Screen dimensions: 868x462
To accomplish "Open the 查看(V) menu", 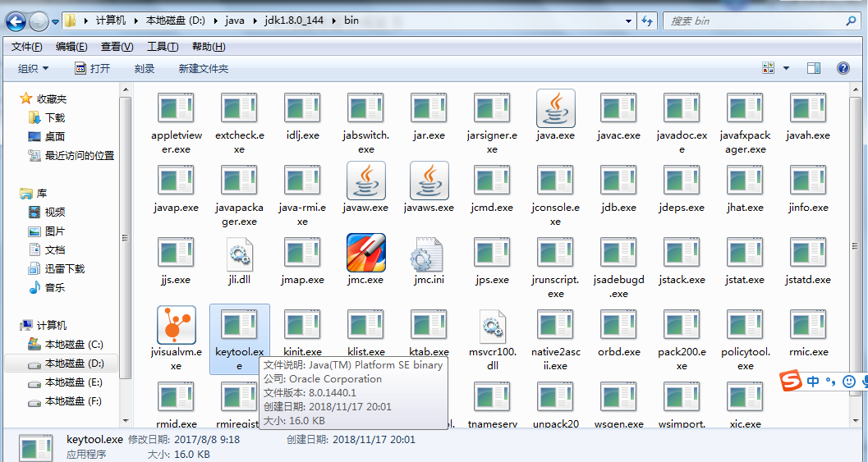I will [x=117, y=47].
